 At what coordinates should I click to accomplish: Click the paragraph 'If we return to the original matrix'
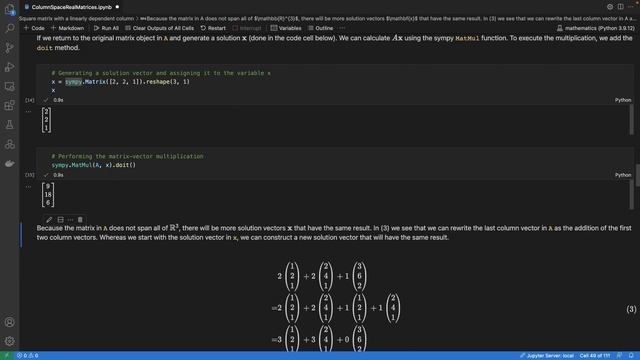[334, 43]
